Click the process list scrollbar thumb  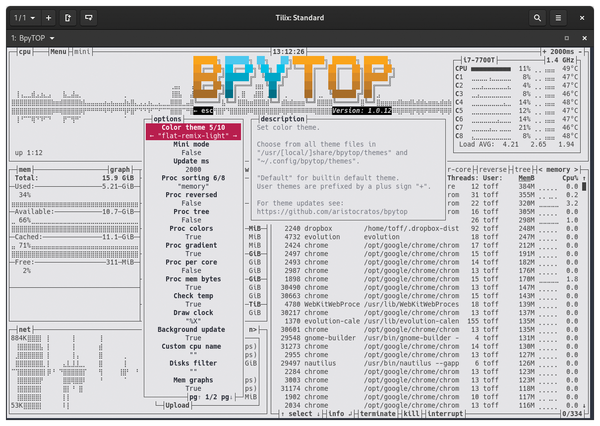tap(584, 186)
